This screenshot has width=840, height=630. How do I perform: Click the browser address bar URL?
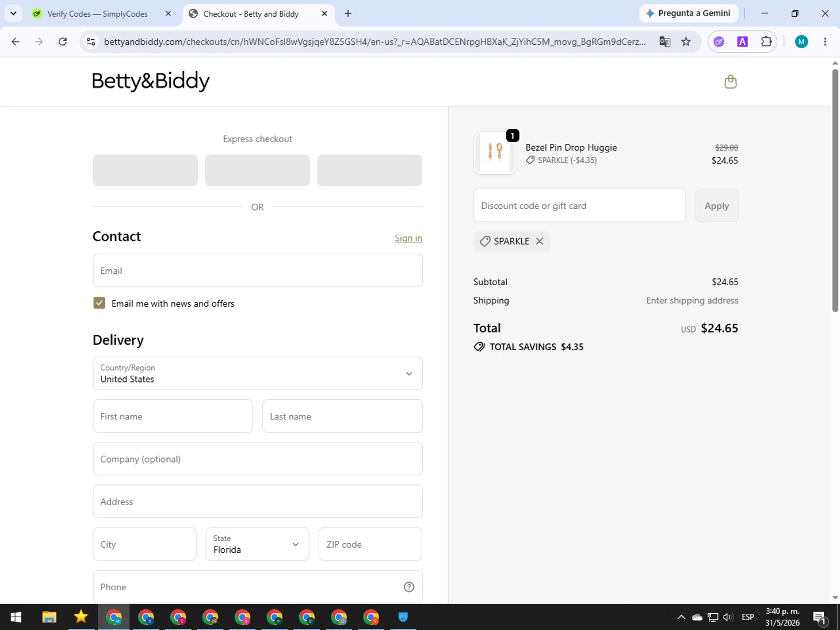tap(374, 41)
